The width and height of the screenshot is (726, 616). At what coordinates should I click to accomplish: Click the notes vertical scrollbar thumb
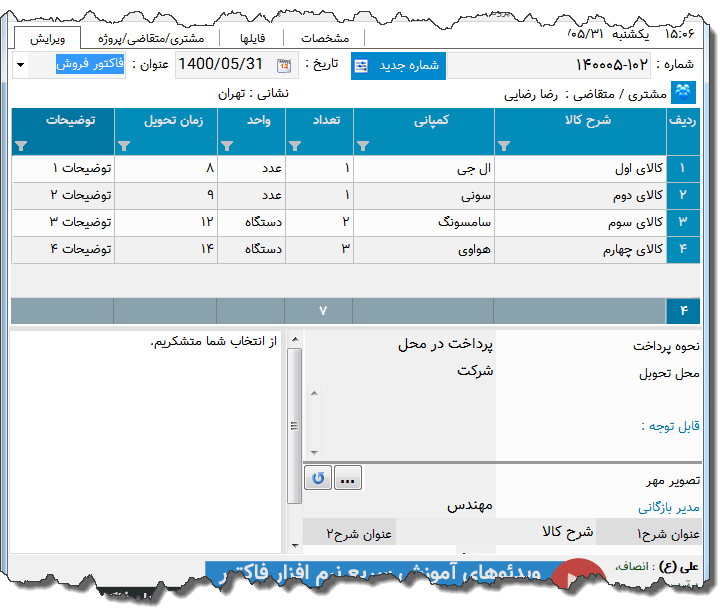click(x=294, y=426)
